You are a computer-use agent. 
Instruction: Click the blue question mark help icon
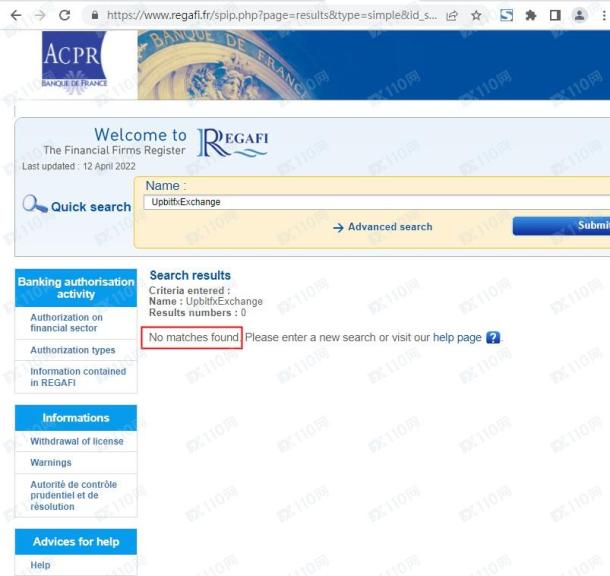pos(493,337)
